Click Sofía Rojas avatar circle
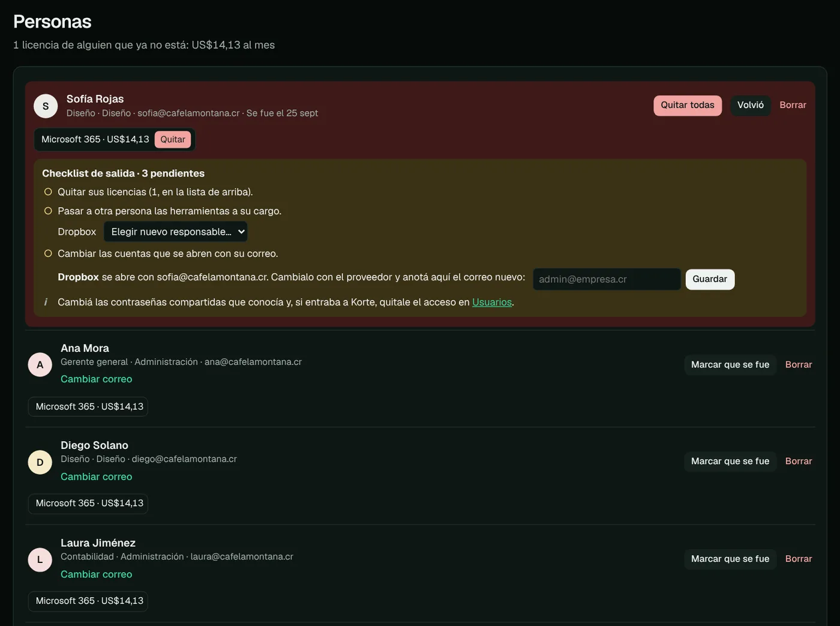This screenshot has width=840, height=626. (x=46, y=106)
